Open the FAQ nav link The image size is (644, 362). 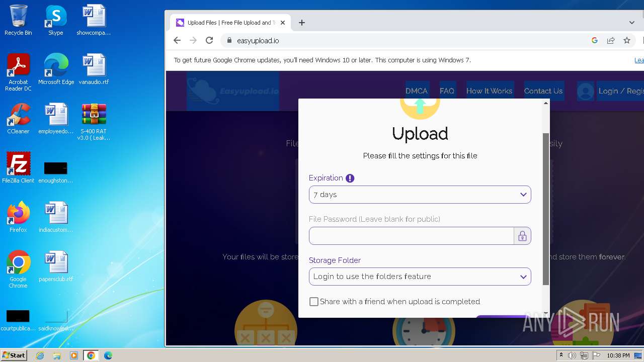coord(447,91)
